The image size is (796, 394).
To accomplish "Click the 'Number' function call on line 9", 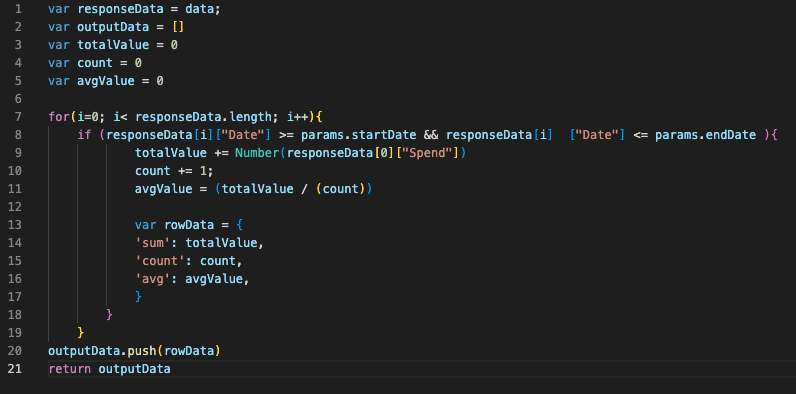I will click(257, 153).
